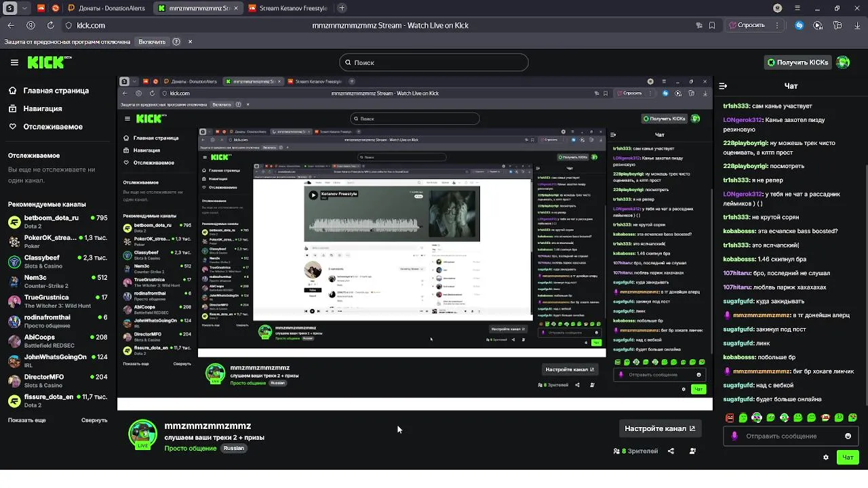
Task: Focus the Отправить сообщение chat input
Action: [790, 436]
